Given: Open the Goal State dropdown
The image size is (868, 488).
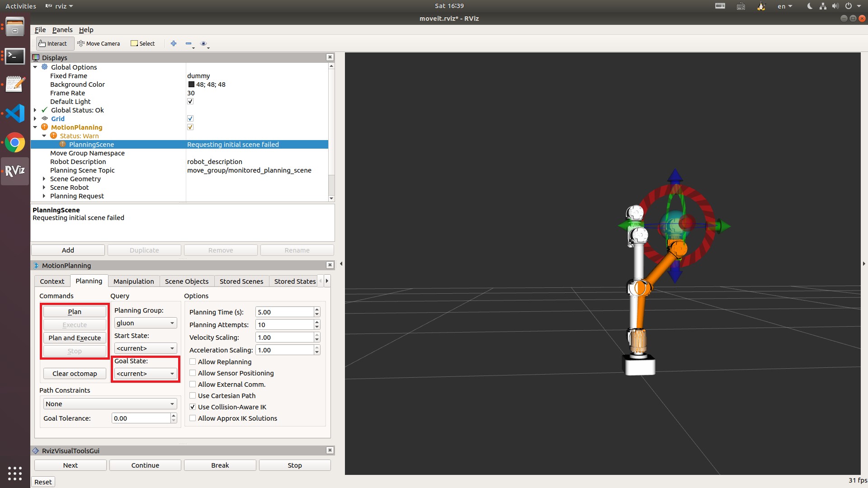Looking at the screenshot, I should pos(145,374).
